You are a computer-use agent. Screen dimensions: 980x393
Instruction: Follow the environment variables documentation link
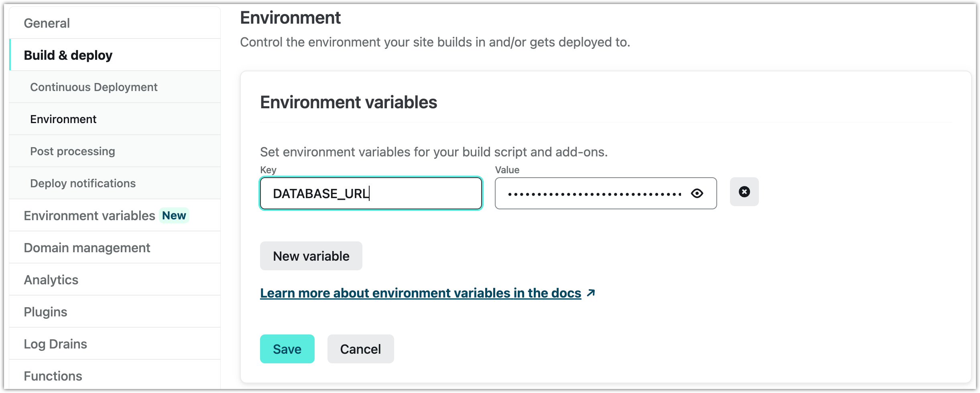(x=420, y=293)
